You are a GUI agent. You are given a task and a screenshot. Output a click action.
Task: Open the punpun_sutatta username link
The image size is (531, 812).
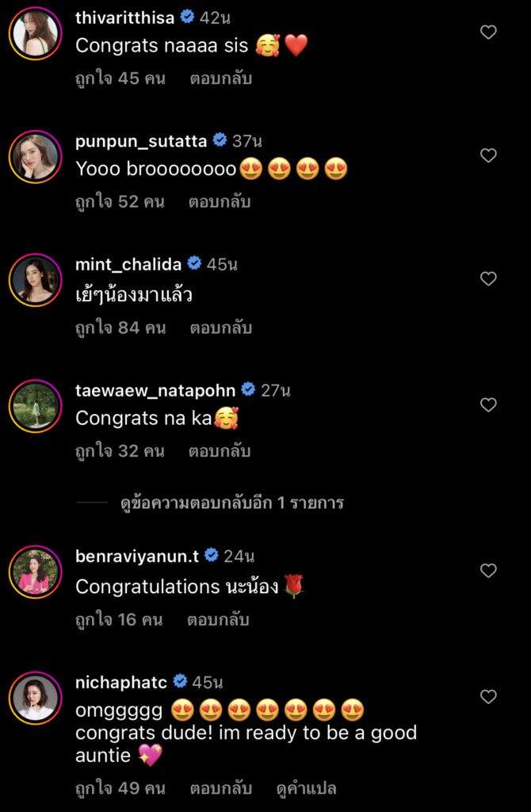point(140,141)
